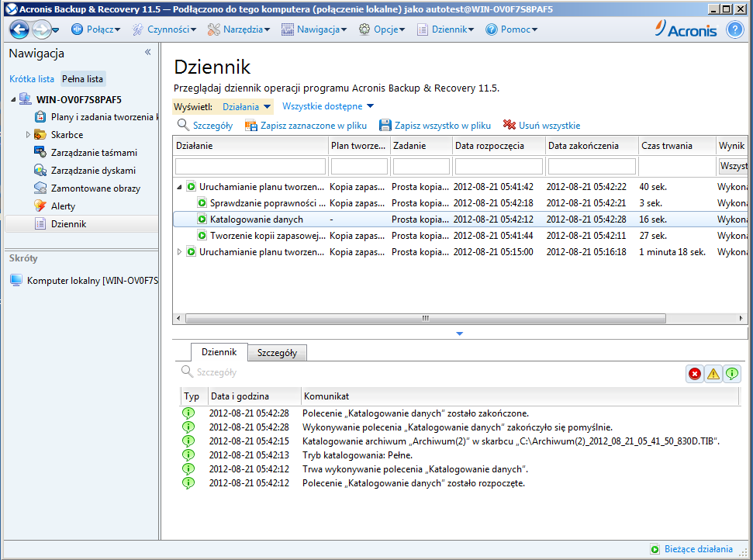753x560 pixels.
Task: Click info icon of 05:42:15 log entry
Action: click(188, 441)
